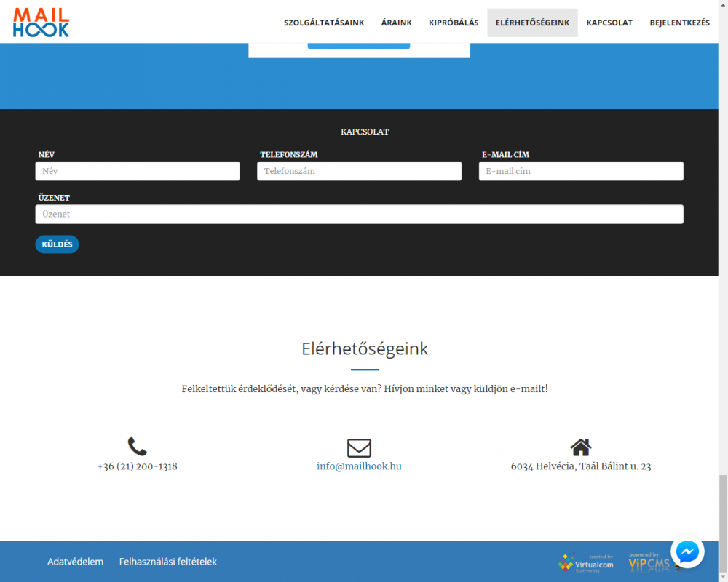Open the Adatvédelem footer link
Screen dimensions: 728x582
[75, 562]
